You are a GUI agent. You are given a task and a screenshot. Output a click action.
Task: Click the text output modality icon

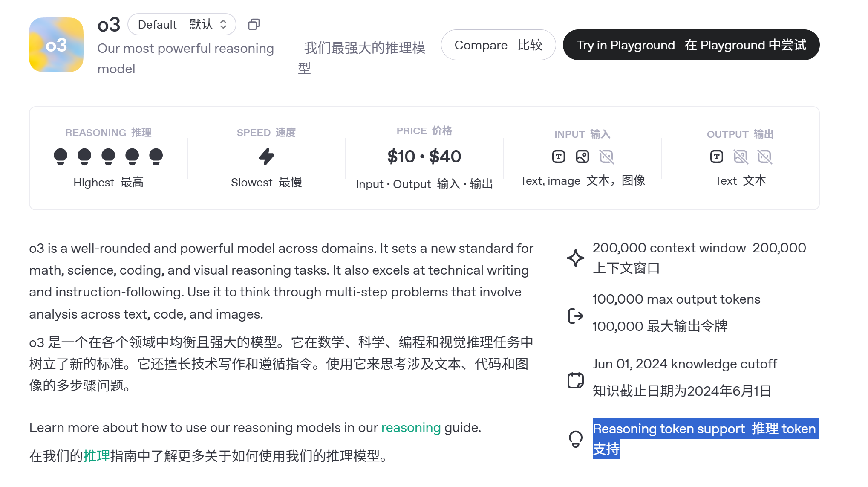(717, 157)
